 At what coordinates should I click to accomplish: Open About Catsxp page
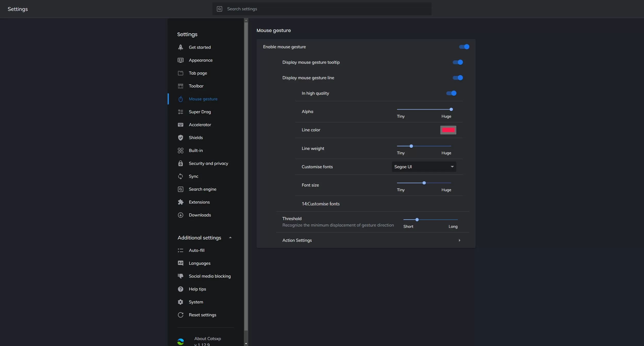coord(208,339)
